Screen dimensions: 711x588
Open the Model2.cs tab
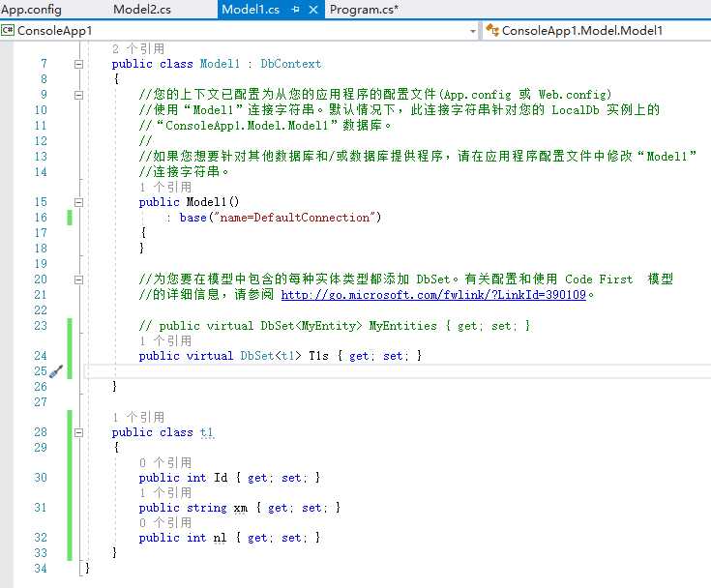142,10
